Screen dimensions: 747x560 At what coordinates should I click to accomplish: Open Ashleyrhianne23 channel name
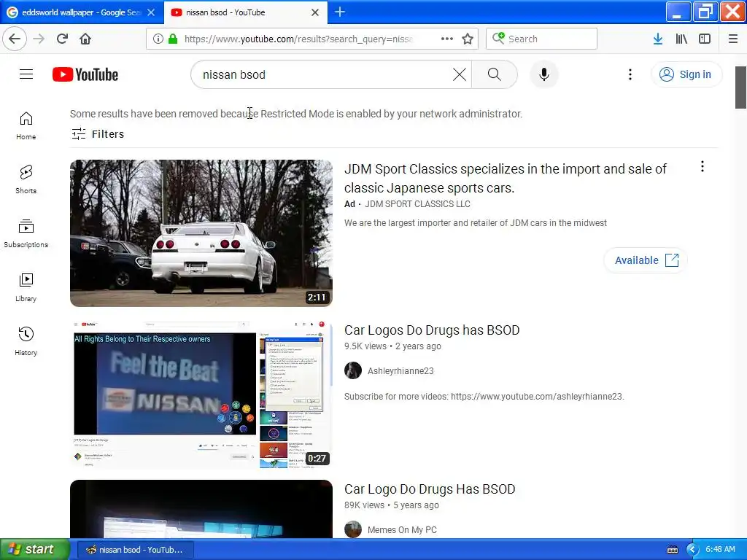click(400, 370)
